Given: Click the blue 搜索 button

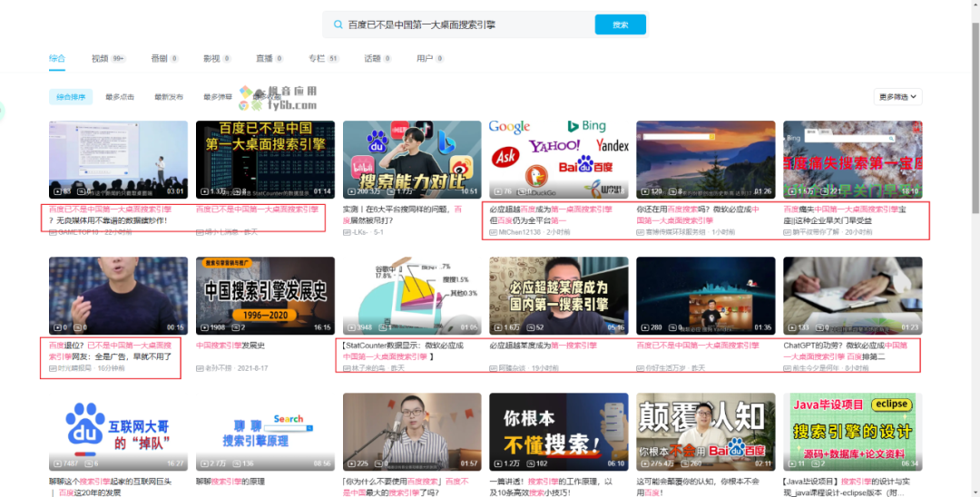Looking at the screenshot, I should [620, 25].
